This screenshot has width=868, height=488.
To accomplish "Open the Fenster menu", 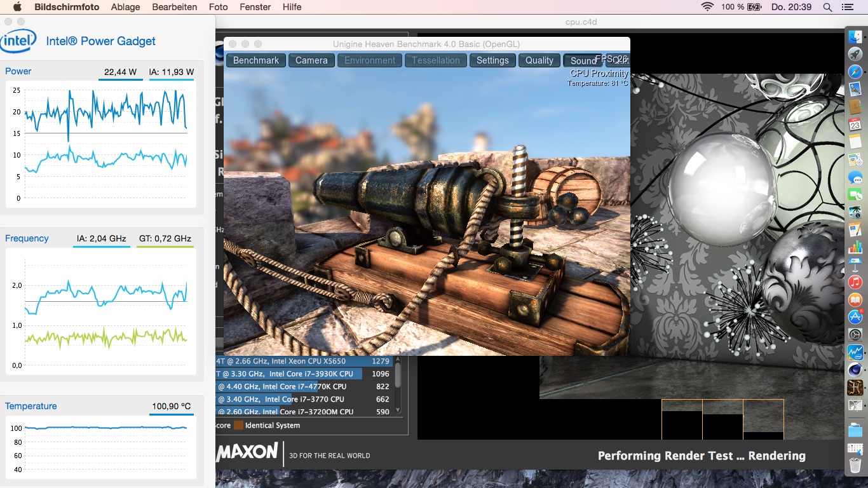I will 255,7.
